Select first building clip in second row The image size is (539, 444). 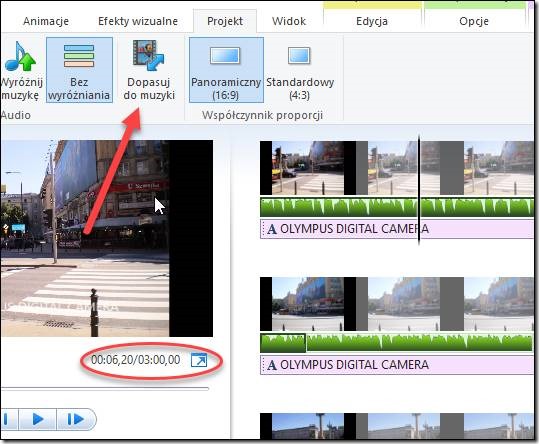point(308,304)
